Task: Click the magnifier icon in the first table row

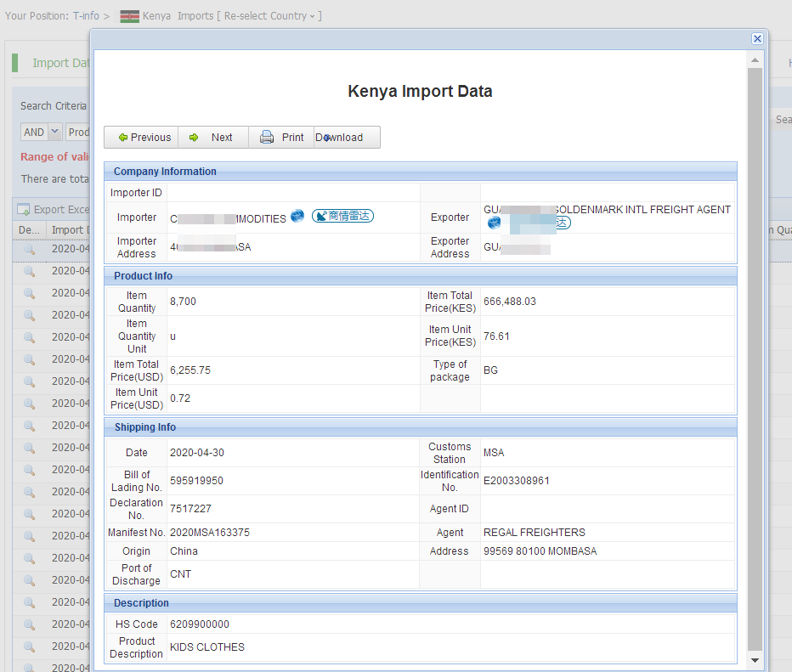Action: pos(29,249)
